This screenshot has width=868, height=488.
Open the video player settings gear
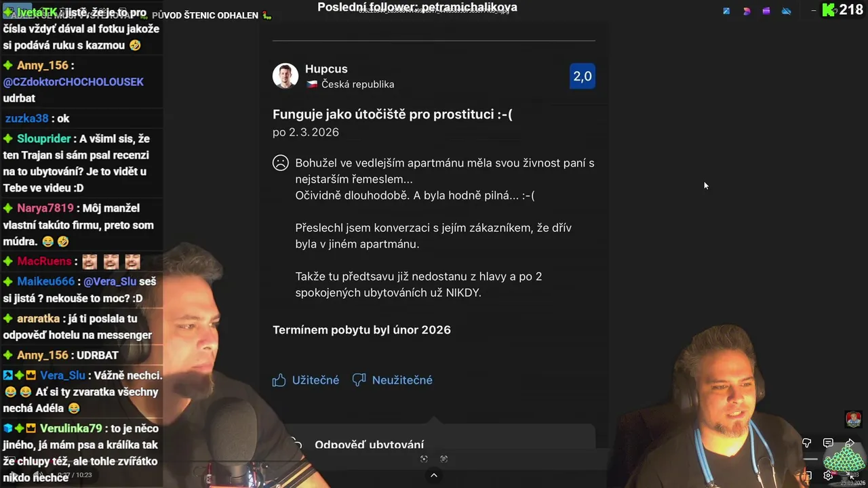tap(828, 476)
